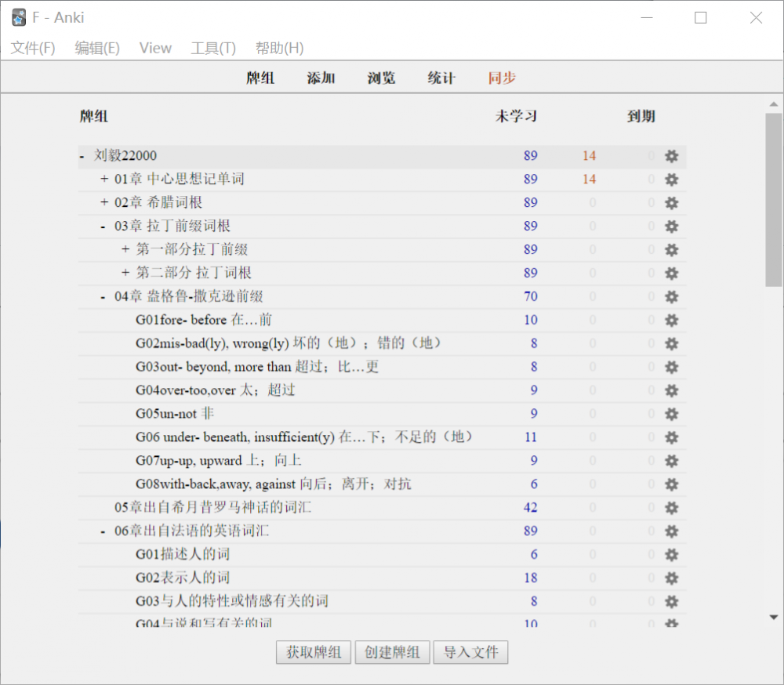Open gear menu for G08with- deck
The image size is (784, 685).
672,484
